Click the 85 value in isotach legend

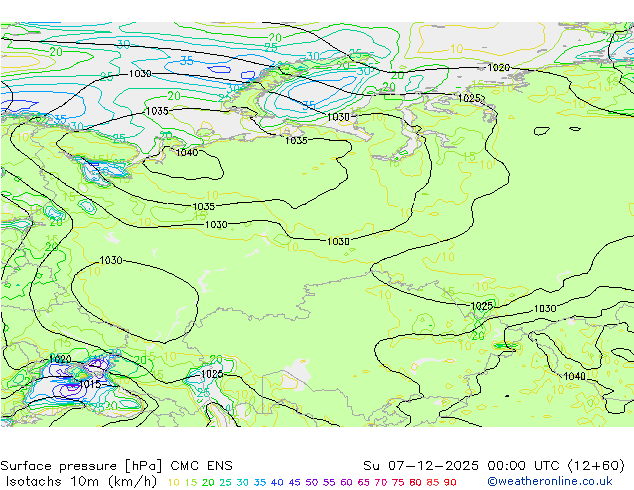[432, 482]
